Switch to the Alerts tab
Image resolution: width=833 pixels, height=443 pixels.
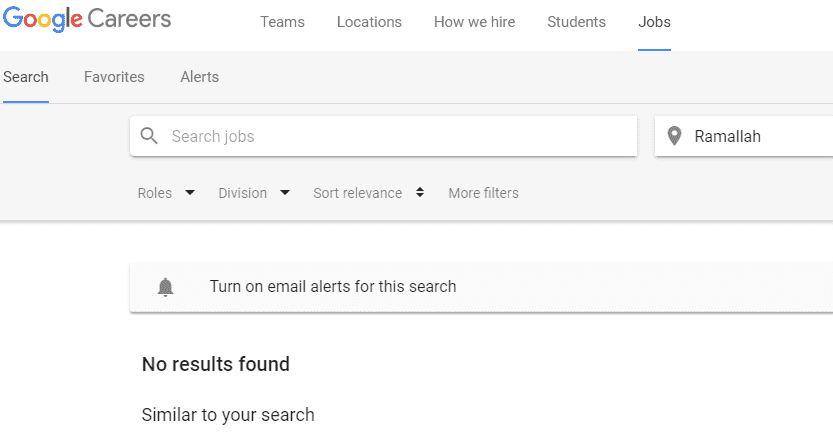pos(199,77)
